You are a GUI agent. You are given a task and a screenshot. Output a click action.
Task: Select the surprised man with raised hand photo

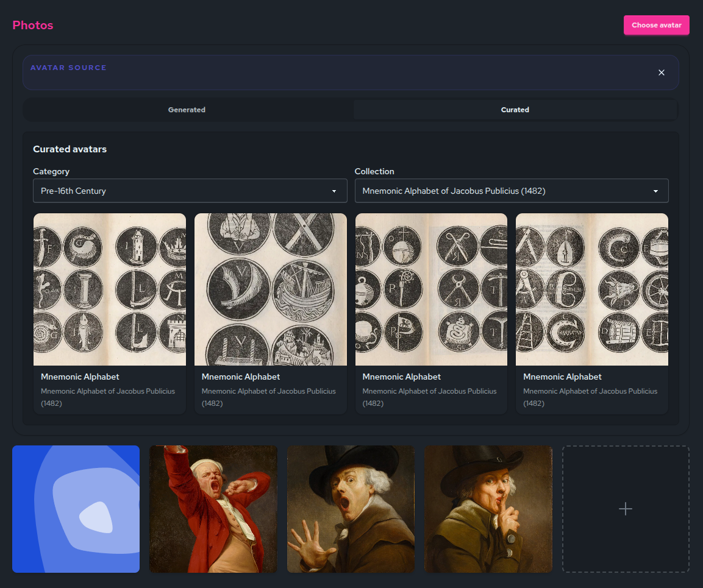[351, 509]
